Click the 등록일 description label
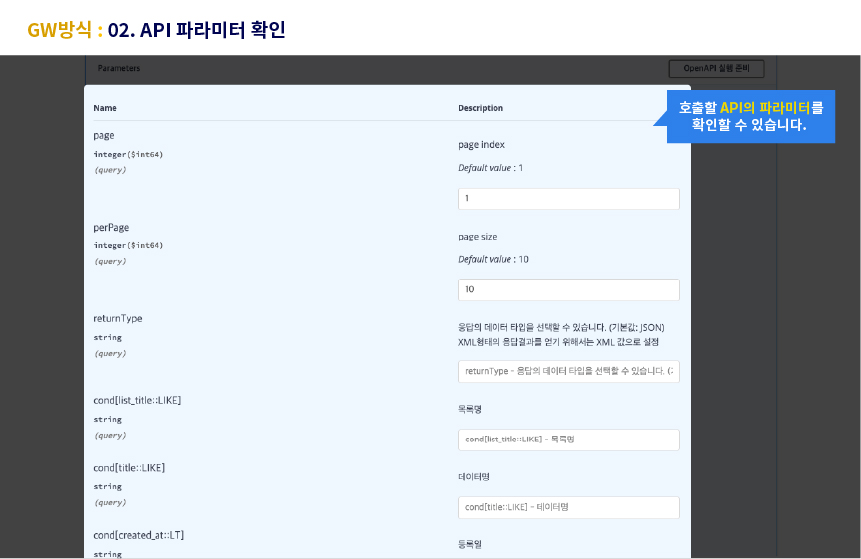The width and height of the screenshot is (861, 559). [x=471, y=545]
